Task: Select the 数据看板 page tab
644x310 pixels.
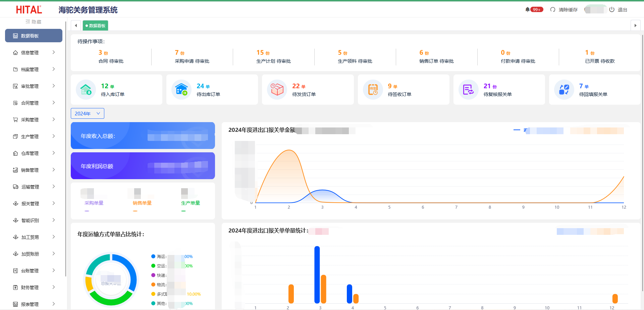Action: pos(95,25)
